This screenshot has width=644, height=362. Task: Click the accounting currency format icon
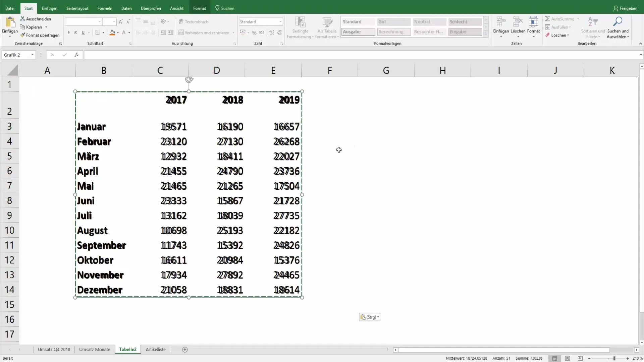point(243,33)
